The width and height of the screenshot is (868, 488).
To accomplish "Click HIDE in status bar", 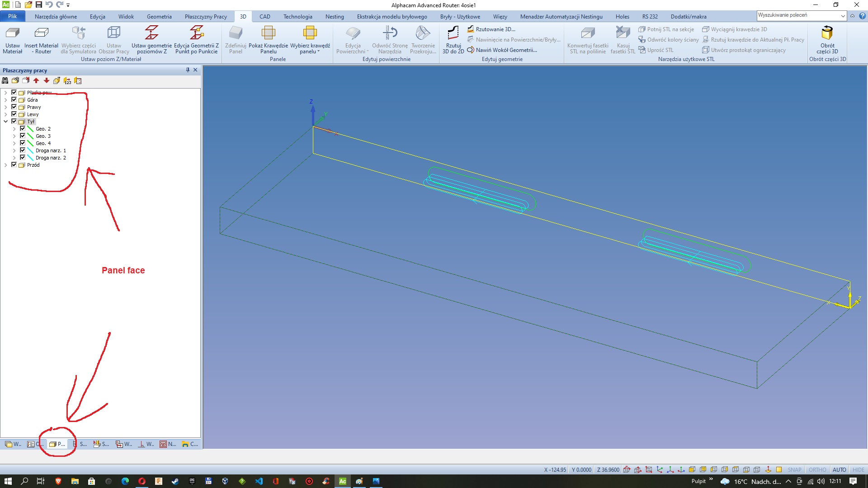I will pyautogui.click(x=858, y=470).
